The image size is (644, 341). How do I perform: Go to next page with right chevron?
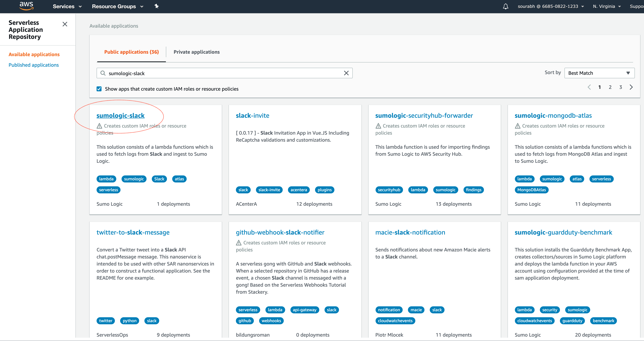[x=631, y=87]
